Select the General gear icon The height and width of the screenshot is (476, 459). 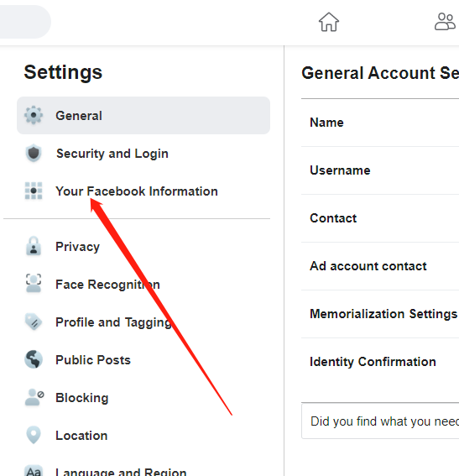click(x=34, y=115)
